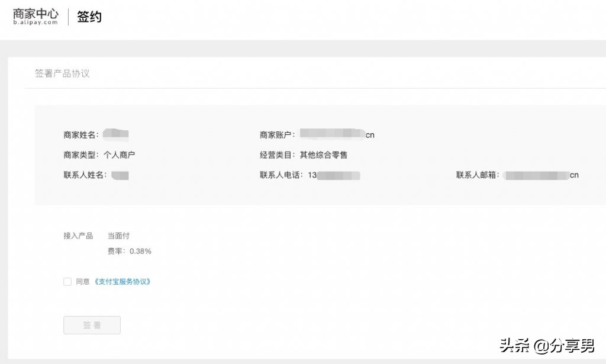Select the 当面付 product label
This screenshot has height=364, width=606.
(x=118, y=236)
